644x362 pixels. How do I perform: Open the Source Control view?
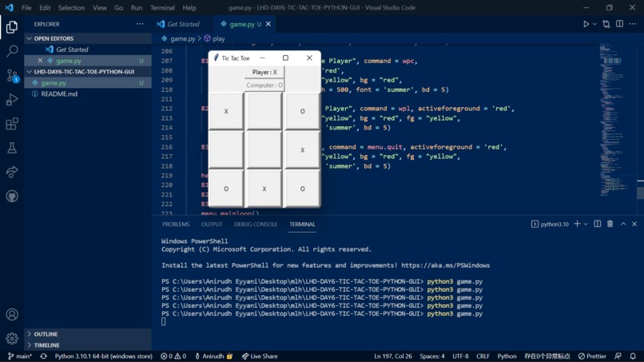coord(12,76)
